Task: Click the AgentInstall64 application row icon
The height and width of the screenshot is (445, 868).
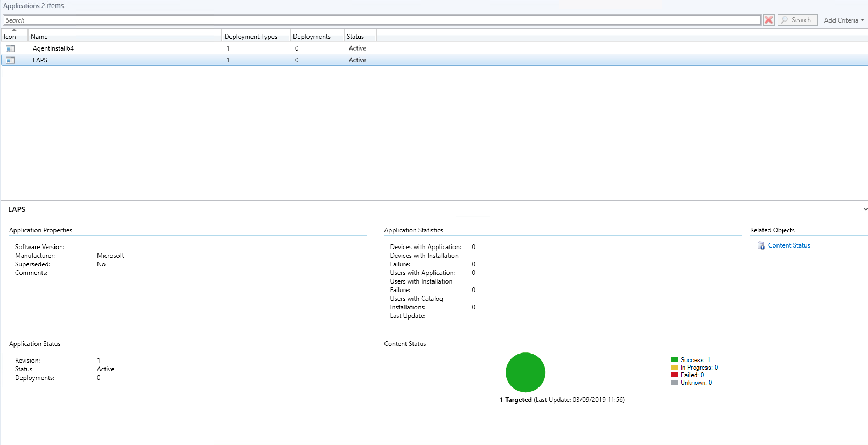Action: click(10, 48)
